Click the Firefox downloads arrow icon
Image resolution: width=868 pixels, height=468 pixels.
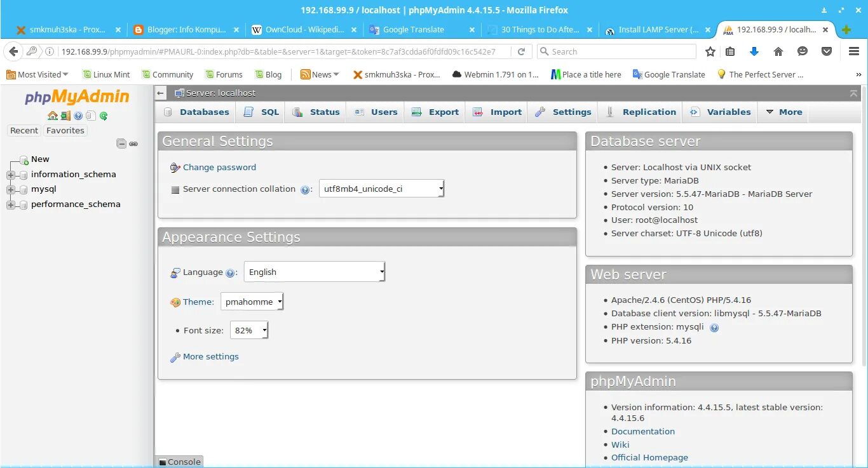point(754,51)
